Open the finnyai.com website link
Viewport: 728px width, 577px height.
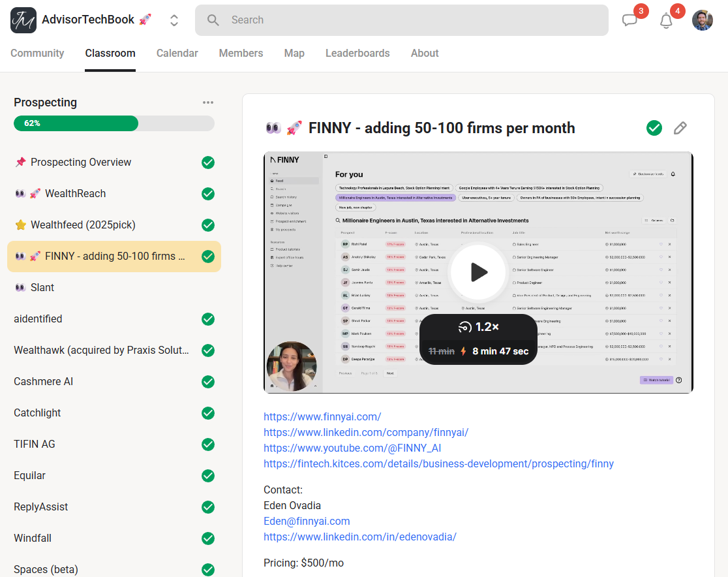click(322, 416)
